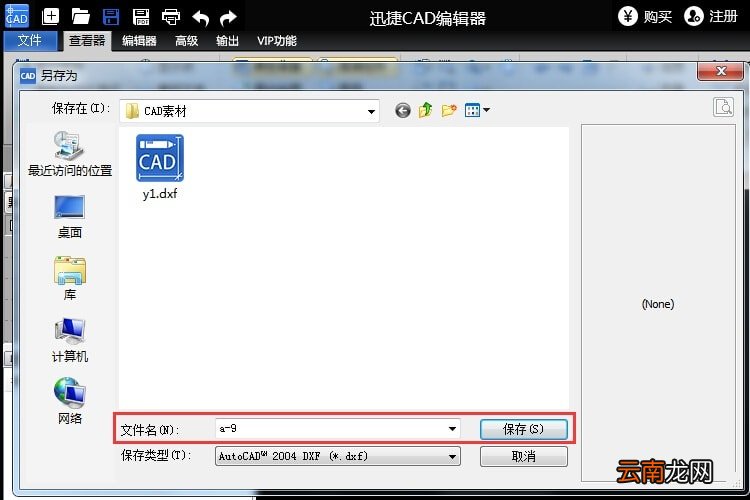Click the 文件名 input field

point(338,429)
